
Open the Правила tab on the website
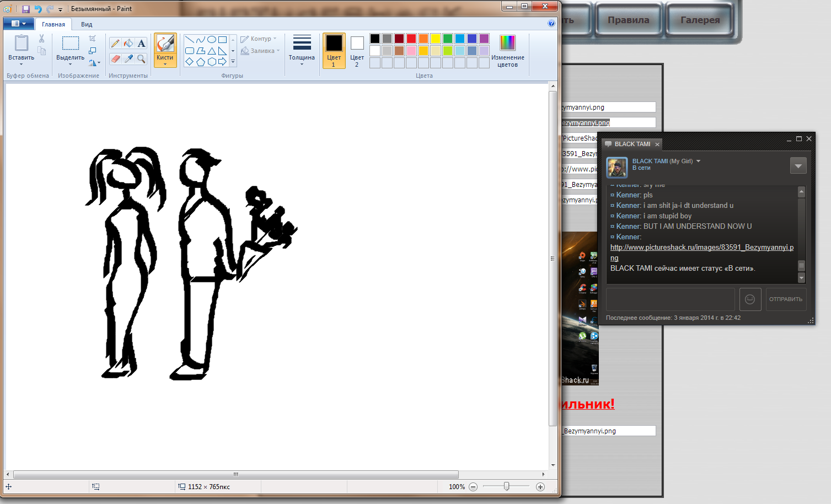pyautogui.click(x=628, y=20)
